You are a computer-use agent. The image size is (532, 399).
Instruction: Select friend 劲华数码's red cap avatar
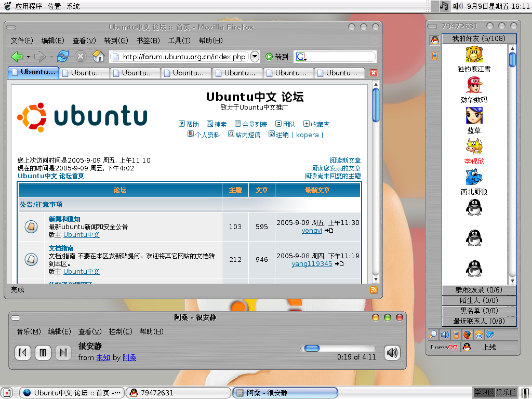474,85
